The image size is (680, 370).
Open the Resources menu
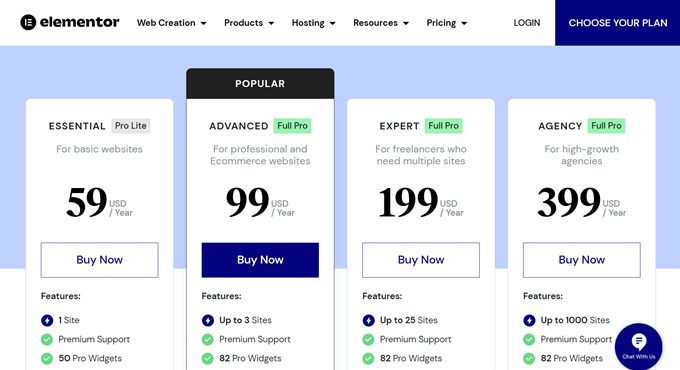click(x=381, y=23)
